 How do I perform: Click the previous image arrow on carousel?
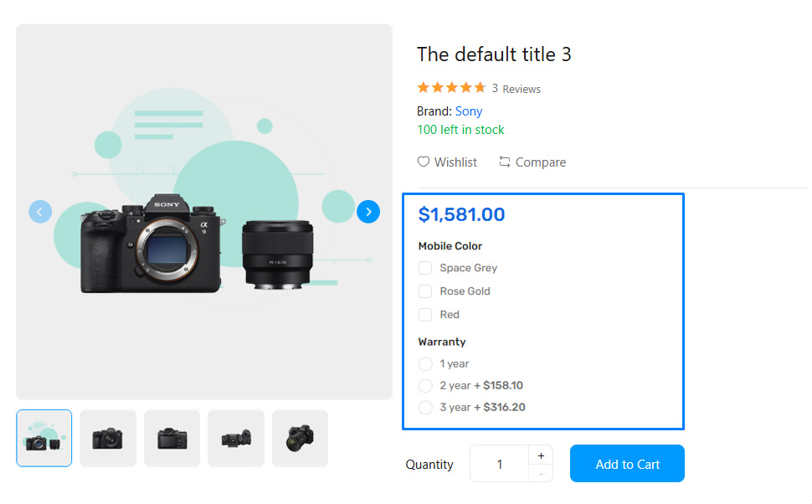(40, 212)
